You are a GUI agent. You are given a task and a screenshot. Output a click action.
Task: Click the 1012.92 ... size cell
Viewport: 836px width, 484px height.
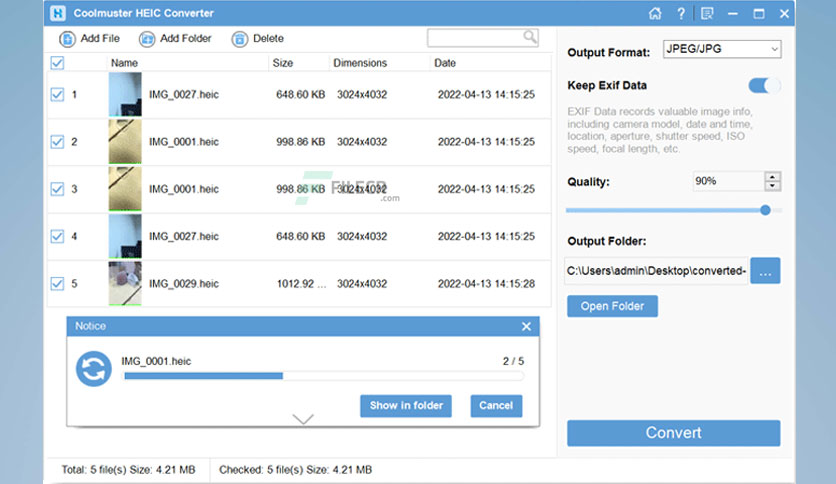click(301, 284)
